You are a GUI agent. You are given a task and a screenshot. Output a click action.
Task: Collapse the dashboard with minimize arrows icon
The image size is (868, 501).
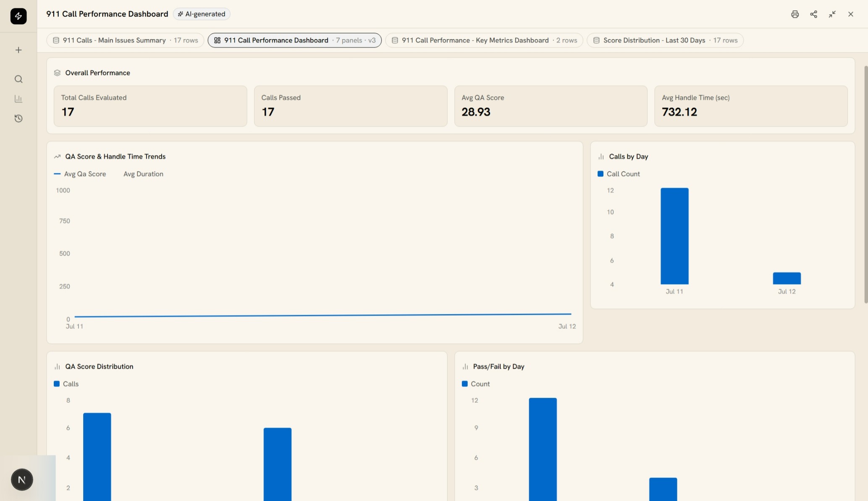(x=832, y=14)
